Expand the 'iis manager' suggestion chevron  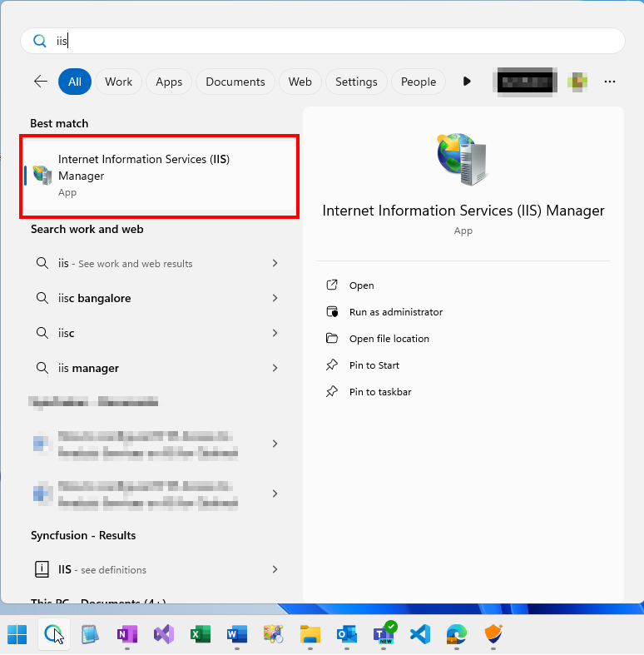[275, 368]
